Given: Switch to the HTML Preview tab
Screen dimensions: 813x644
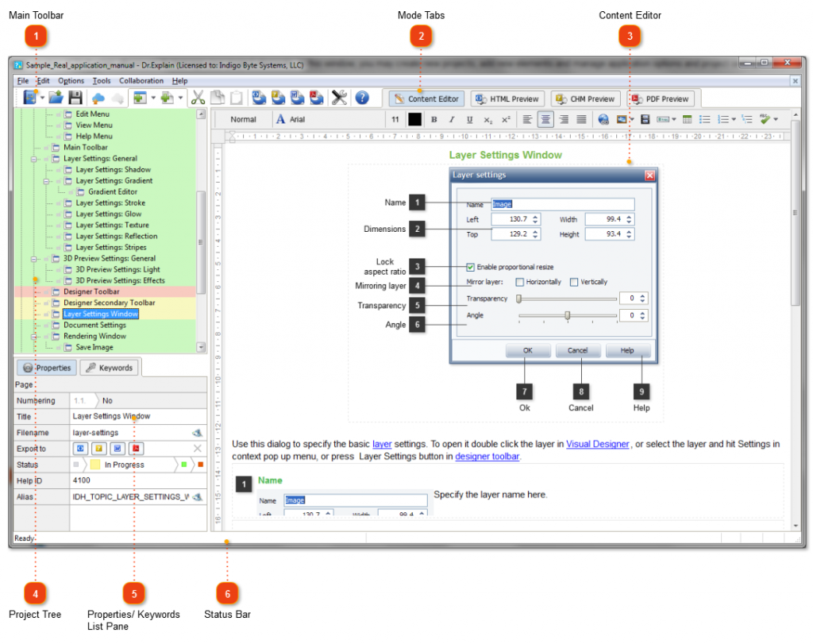Looking at the screenshot, I should pyautogui.click(x=507, y=99).
